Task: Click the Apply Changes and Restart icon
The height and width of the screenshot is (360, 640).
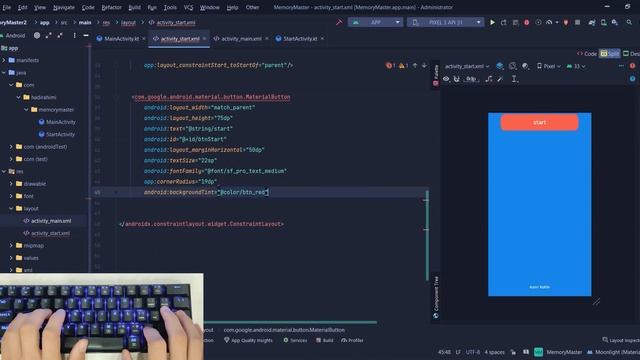Action: tap(504, 22)
